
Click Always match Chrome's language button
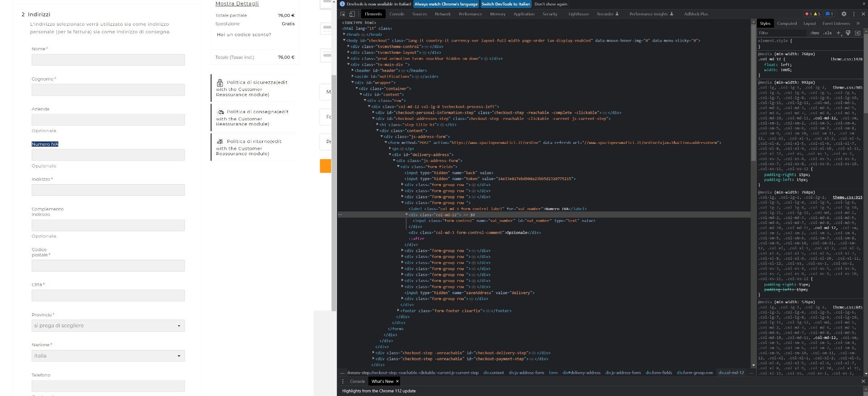click(446, 4)
